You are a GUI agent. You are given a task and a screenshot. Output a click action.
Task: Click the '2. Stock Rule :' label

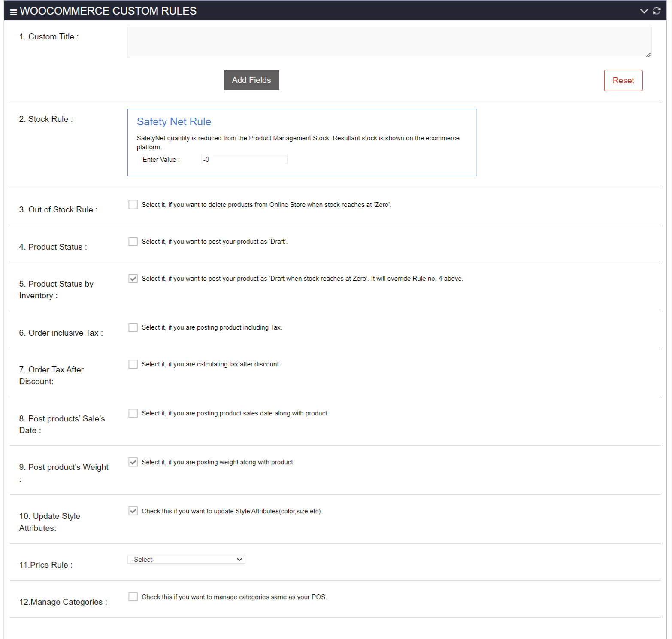point(46,119)
